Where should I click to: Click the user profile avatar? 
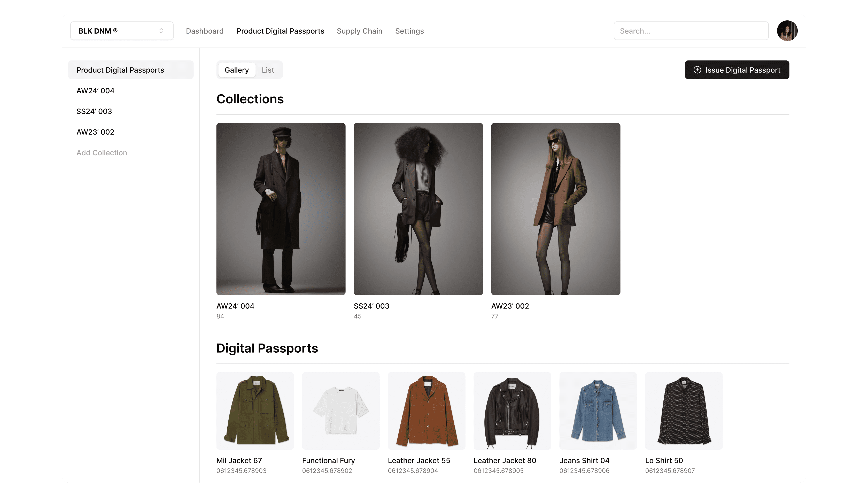[x=787, y=31]
